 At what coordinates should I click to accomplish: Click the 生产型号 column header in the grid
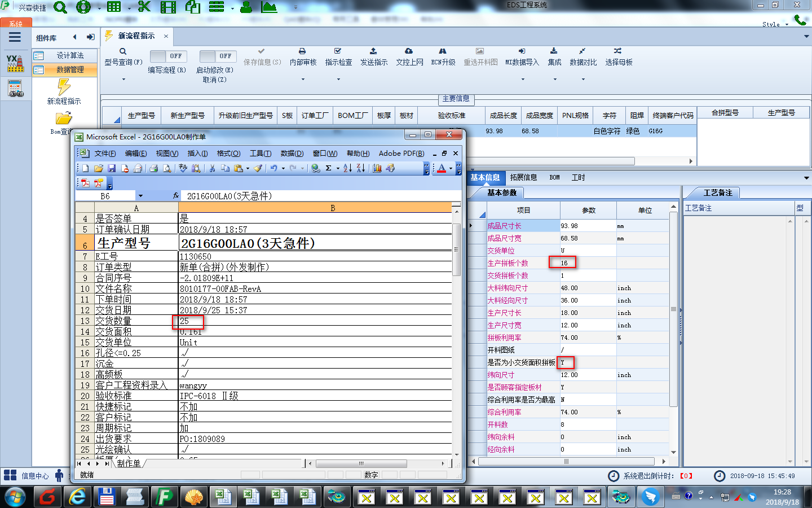141,115
